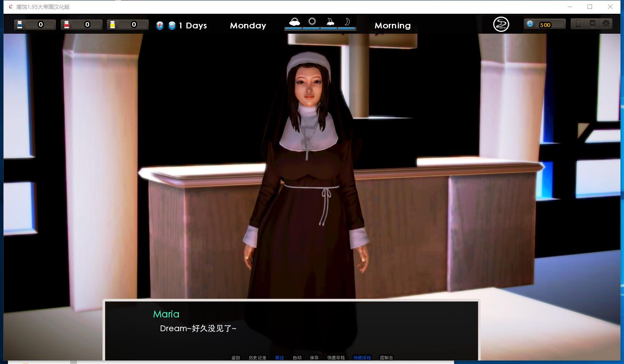
Task: Select the crescent moon night icon
Action: tap(347, 22)
